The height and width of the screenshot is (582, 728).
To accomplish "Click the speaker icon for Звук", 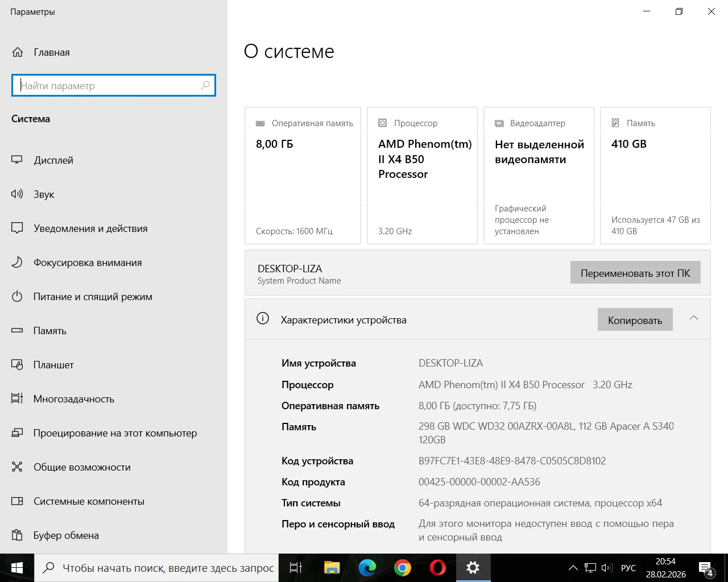I will (17, 194).
